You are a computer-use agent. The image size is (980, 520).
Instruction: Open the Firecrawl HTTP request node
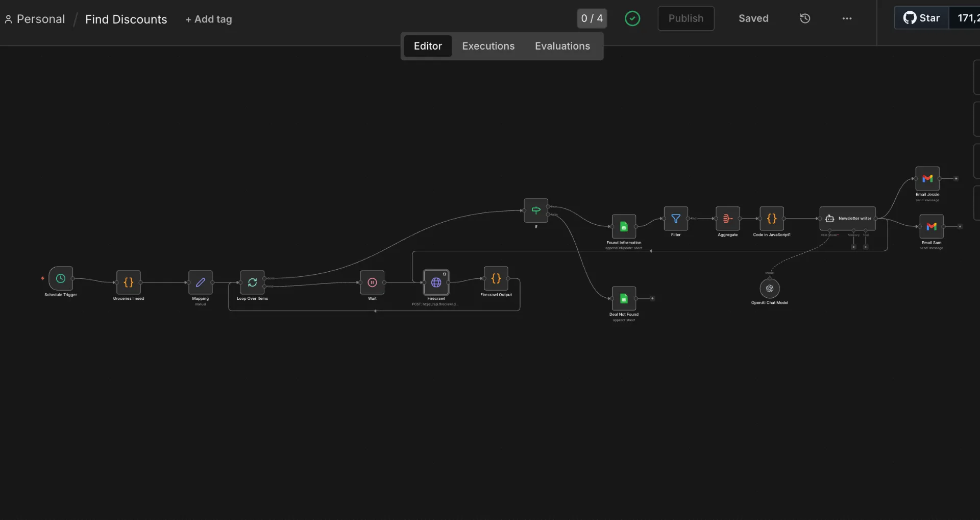coord(436,282)
